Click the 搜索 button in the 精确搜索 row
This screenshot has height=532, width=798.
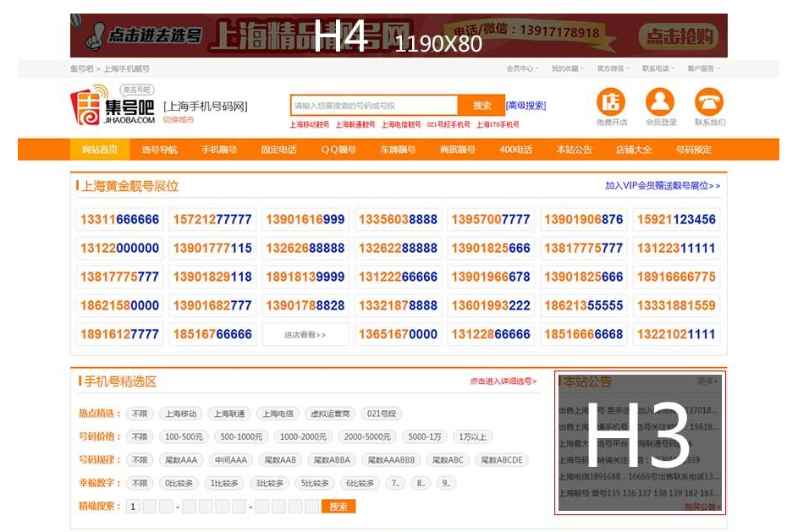(x=338, y=507)
